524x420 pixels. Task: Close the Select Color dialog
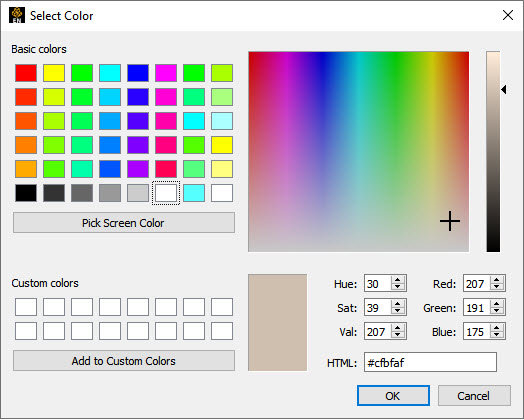[x=508, y=15]
